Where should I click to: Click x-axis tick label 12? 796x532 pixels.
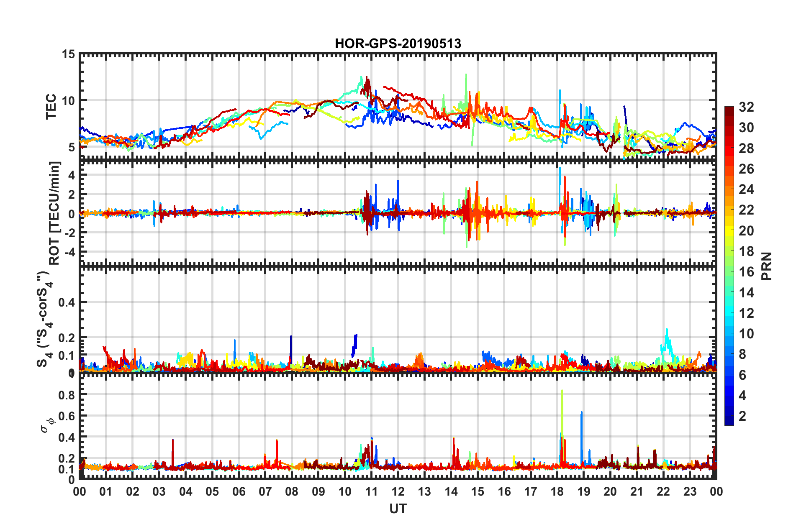[398, 491]
